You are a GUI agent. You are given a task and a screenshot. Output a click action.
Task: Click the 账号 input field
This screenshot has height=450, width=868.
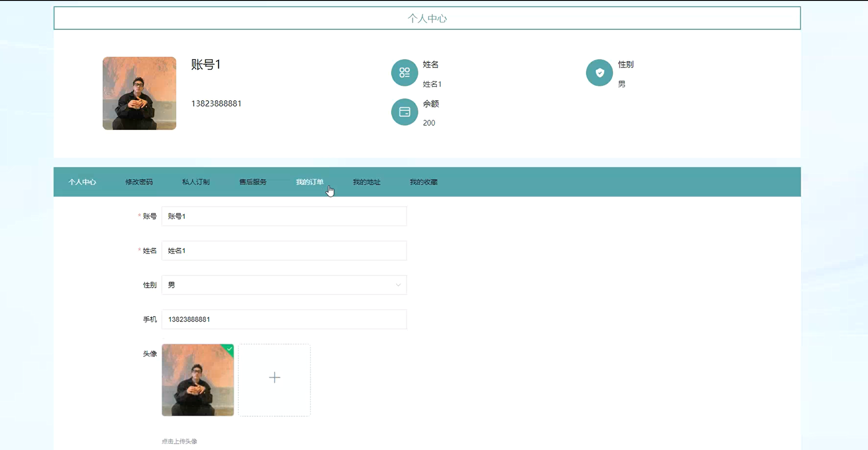tap(284, 216)
